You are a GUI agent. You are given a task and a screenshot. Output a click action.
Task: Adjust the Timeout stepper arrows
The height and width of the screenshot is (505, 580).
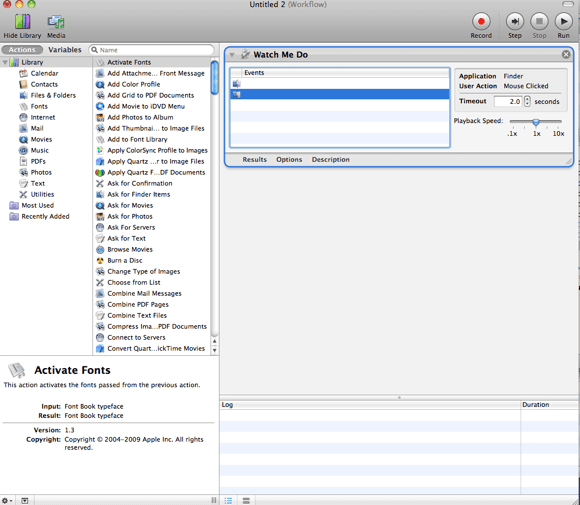(x=527, y=101)
